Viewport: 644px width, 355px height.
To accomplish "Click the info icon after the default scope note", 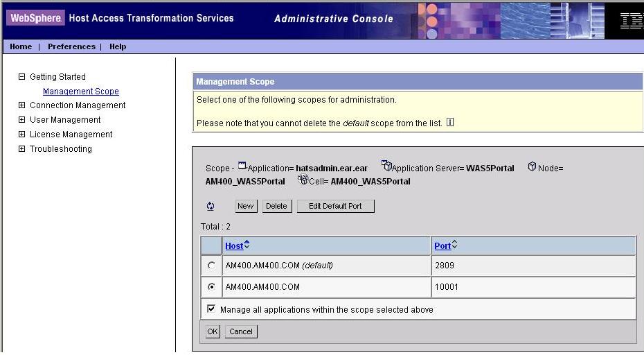I will (450, 122).
